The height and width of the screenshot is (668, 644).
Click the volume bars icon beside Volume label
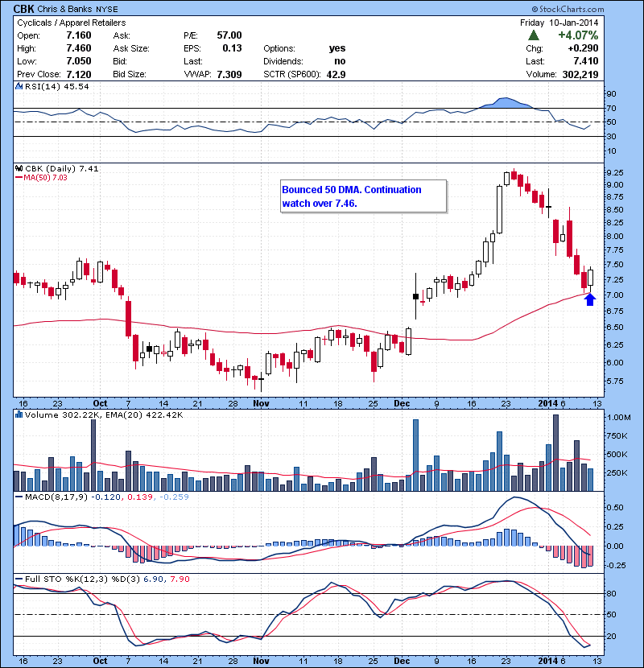19,414
